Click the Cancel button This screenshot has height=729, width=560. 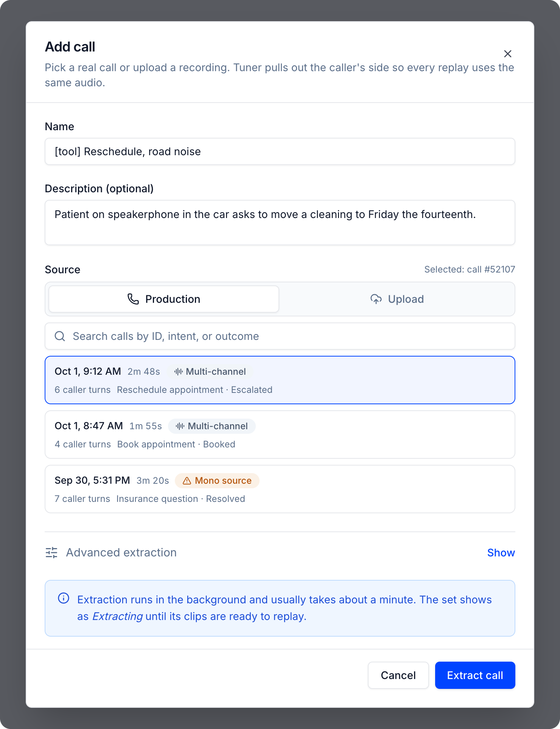[x=398, y=675]
